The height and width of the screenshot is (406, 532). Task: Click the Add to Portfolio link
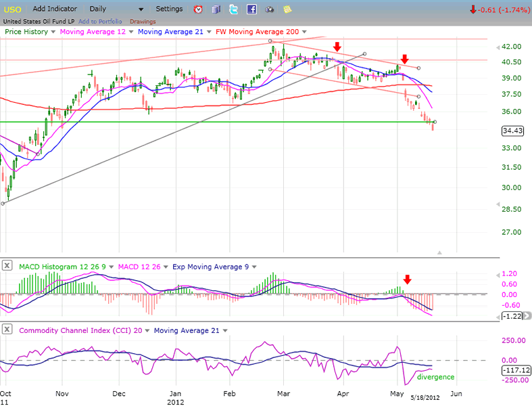99,21
